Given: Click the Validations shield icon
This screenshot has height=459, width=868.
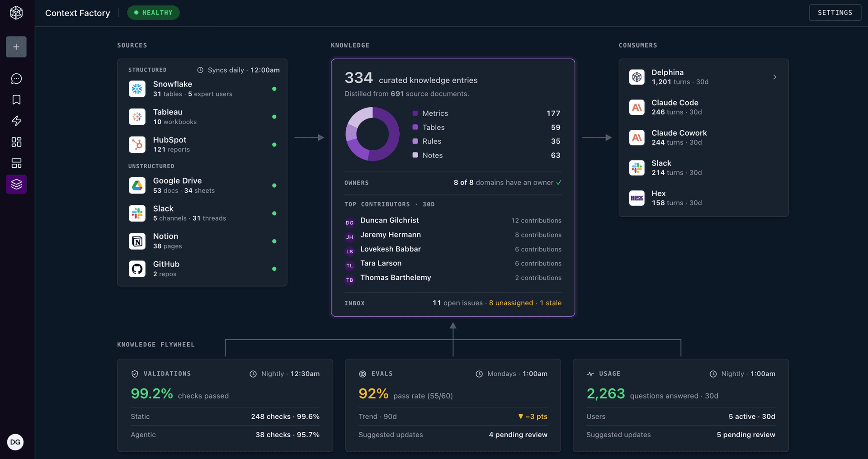Looking at the screenshot, I should pyautogui.click(x=135, y=374).
